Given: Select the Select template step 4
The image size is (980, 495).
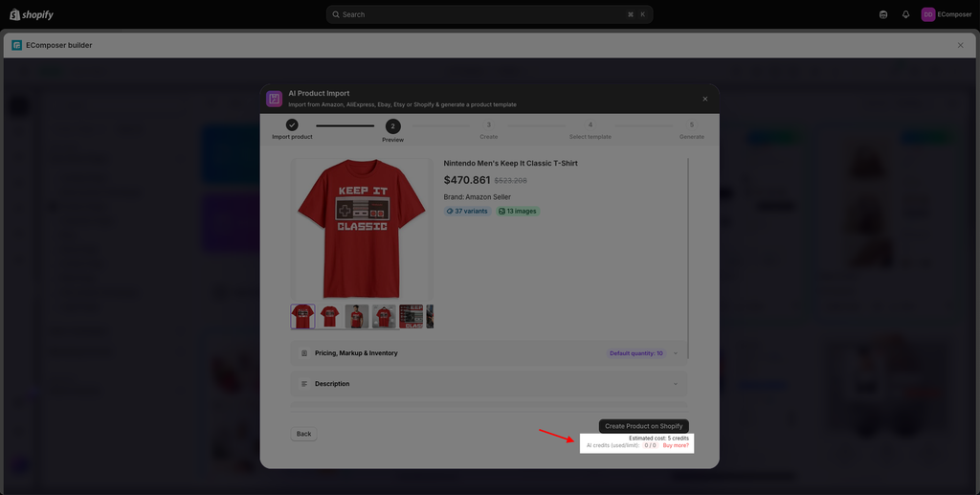Looking at the screenshot, I should coord(590,130).
